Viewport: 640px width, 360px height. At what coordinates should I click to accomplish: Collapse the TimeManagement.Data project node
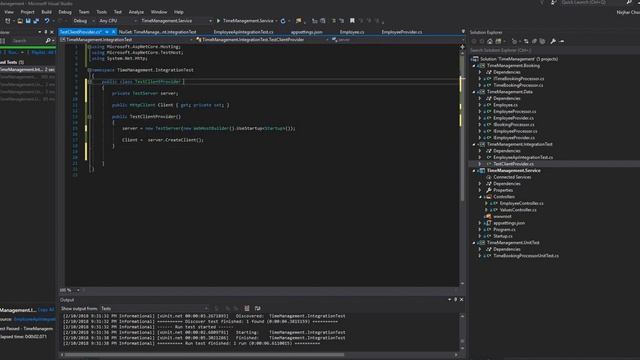pos(474,92)
